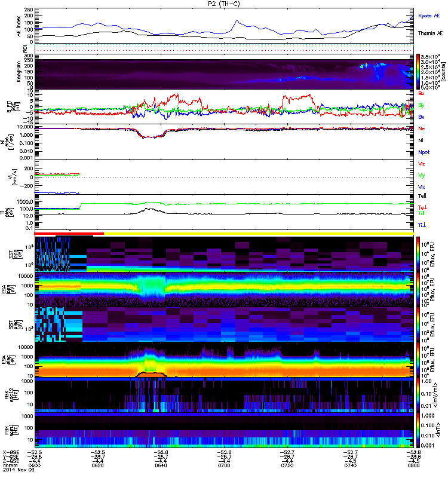Select the Themis AE legend label
Viewport: 448px width, 478px height.
pyautogui.click(x=430, y=33)
